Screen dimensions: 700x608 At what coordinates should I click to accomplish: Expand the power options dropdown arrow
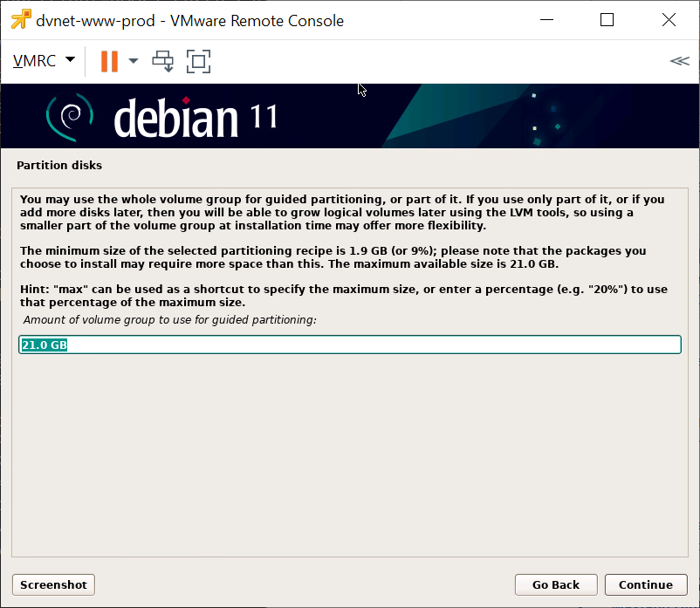tap(134, 61)
